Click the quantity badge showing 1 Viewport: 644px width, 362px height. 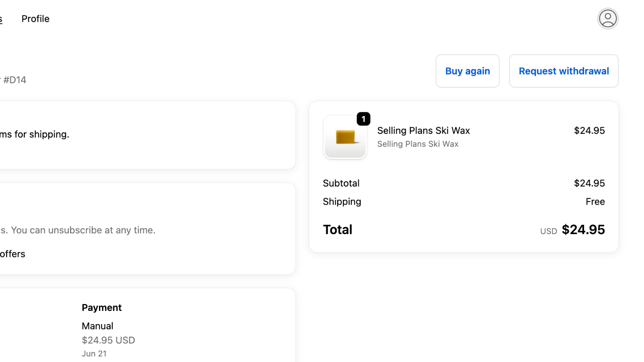363,119
